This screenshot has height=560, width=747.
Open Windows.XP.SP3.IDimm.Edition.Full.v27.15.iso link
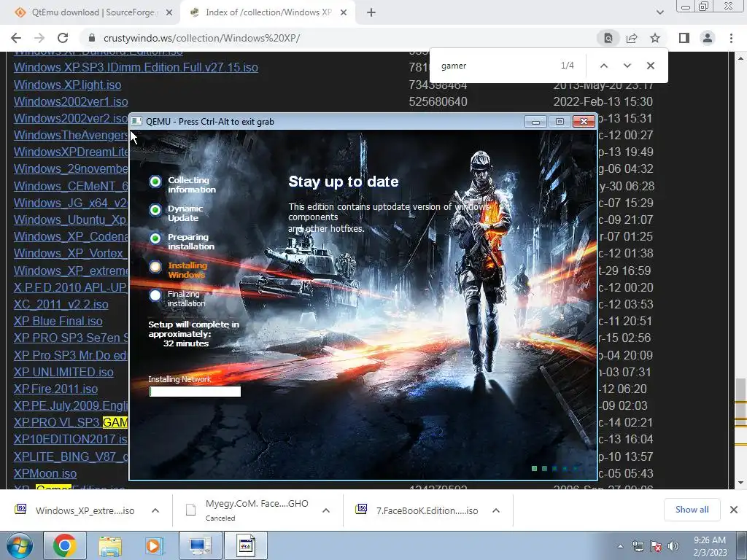tap(136, 67)
